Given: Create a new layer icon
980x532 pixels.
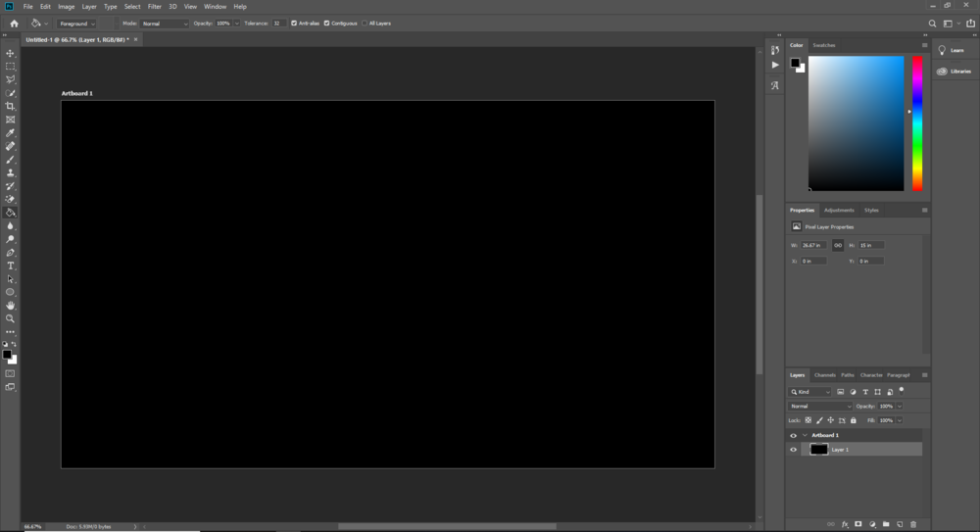Looking at the screenshot, I should [x=900, y=524].
